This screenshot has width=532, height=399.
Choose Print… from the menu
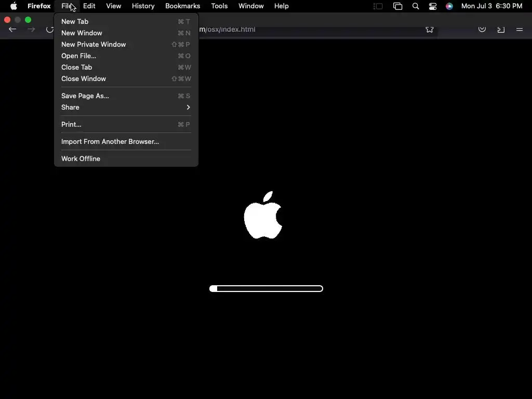[x=126, y=125]
